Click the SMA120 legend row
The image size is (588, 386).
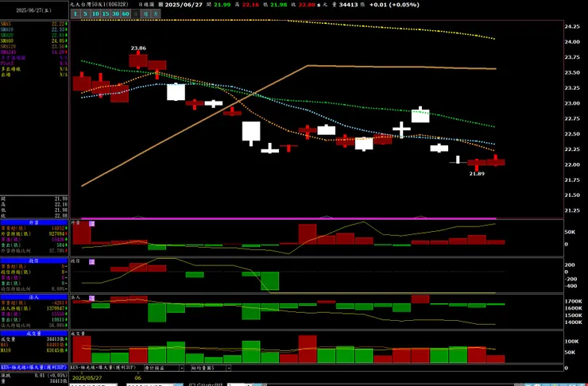tap(34, 47)
